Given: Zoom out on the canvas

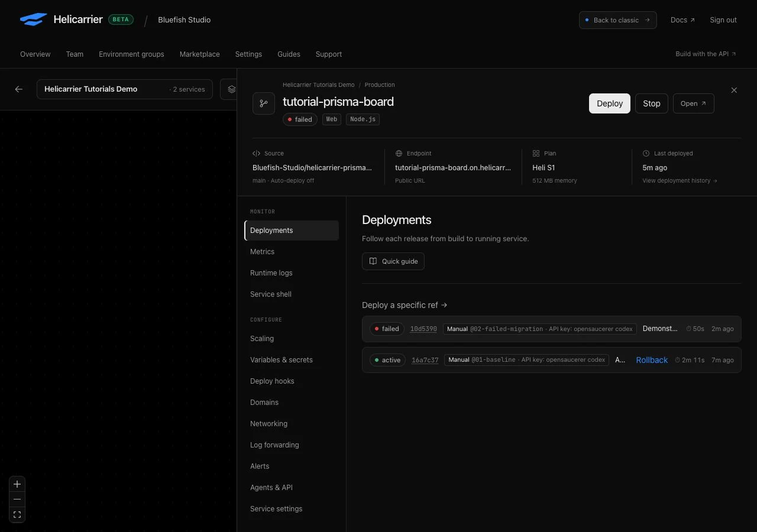Looking at the screenshot, I should (x=17, y=499).
